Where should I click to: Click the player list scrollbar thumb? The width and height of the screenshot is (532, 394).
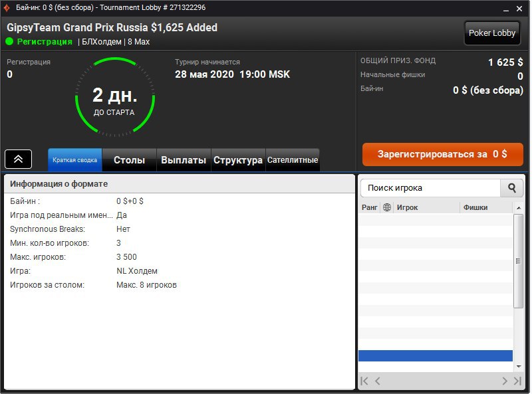pos(518,261)
